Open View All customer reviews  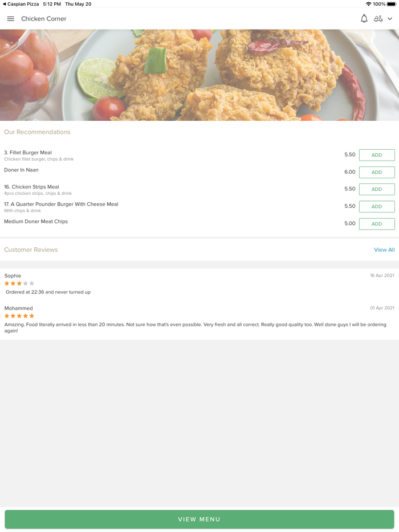click(x=384, y=249)
